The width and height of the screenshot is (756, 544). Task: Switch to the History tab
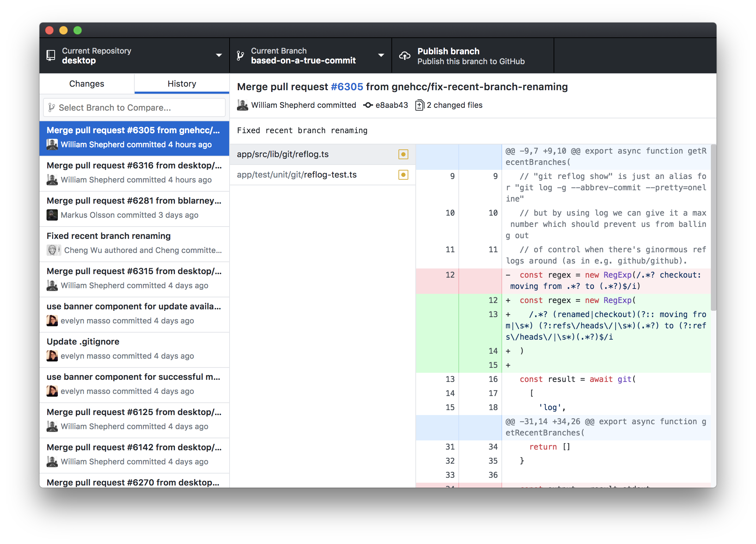[x=182, y=84]
